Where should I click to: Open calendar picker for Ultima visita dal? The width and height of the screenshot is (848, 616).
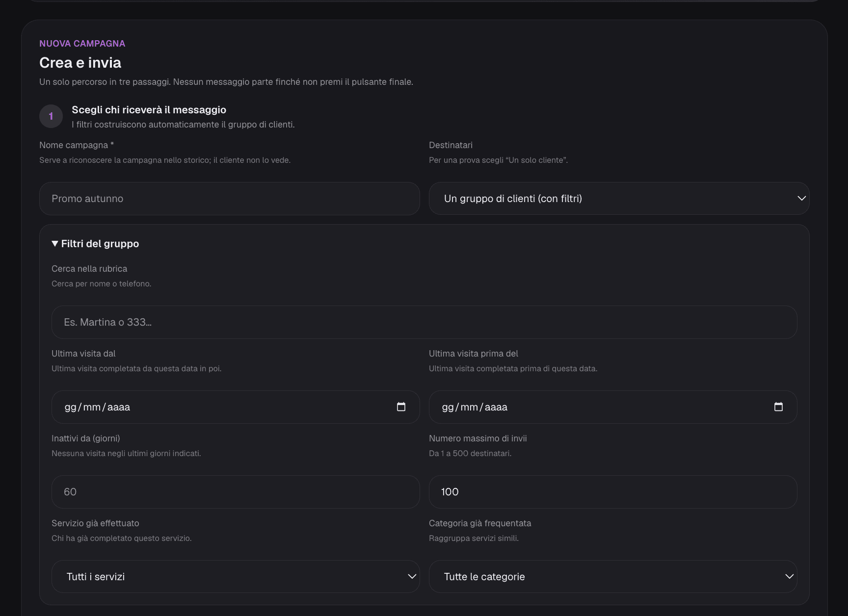[x=401, y=407]
